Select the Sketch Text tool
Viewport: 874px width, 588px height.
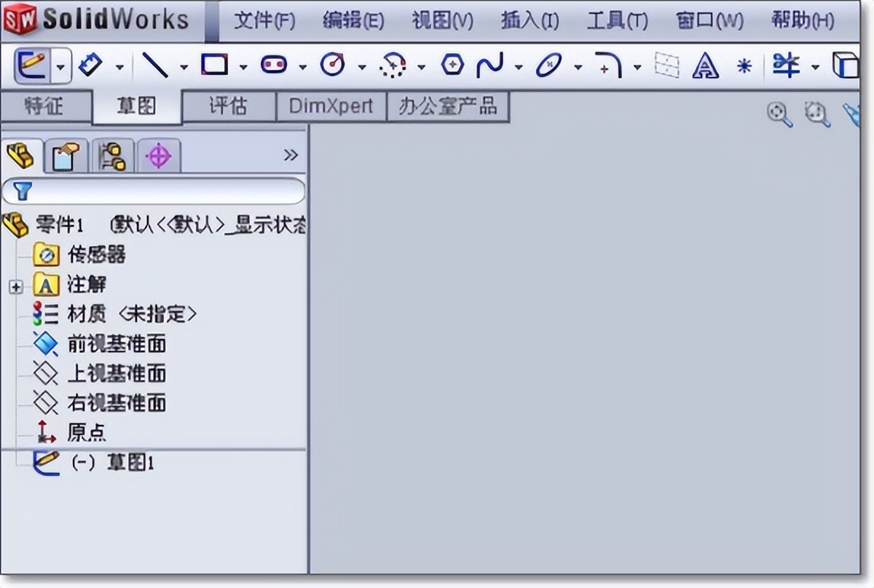(704, 65)
